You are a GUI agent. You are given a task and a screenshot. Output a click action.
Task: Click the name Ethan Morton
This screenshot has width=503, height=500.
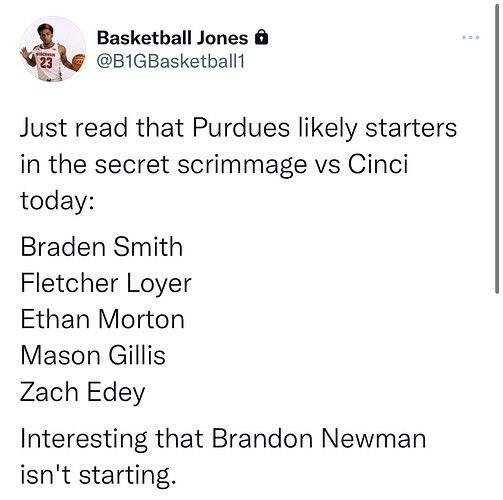point(102,319)
